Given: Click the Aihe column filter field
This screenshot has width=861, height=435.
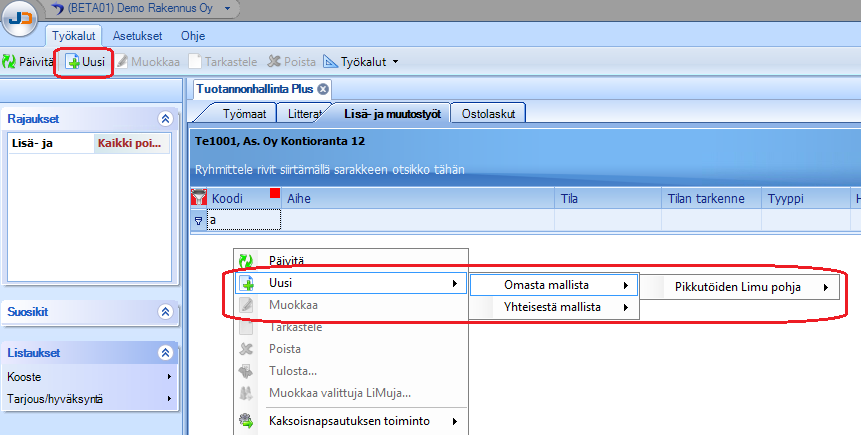Looking at the screenshot, I should [418, 219].
